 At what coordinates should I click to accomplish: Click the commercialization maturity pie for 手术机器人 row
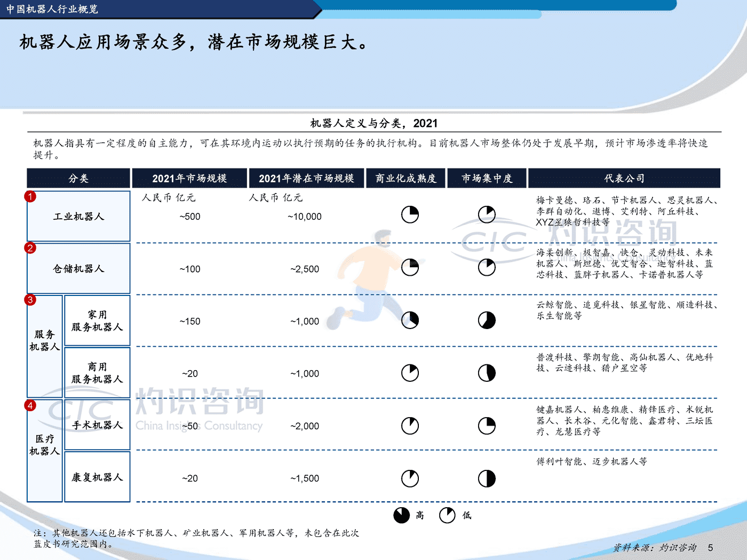pyautogui.click(x=410, y=426)
